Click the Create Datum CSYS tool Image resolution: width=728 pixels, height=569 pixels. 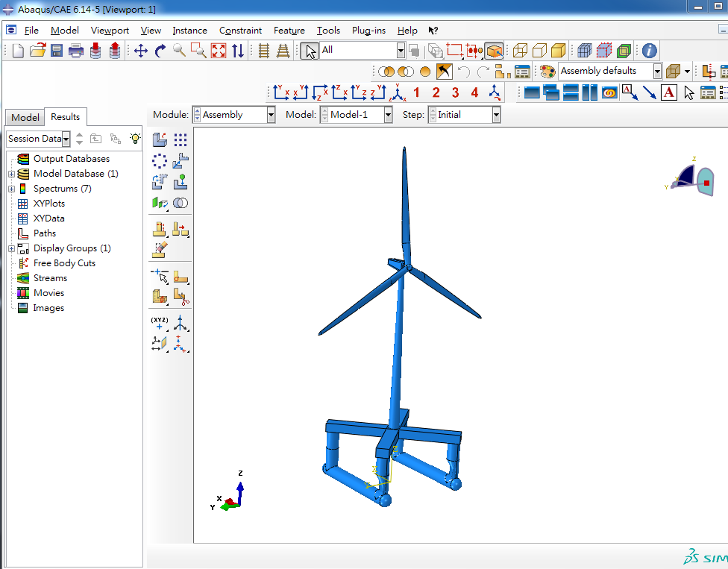click(181, 323)
